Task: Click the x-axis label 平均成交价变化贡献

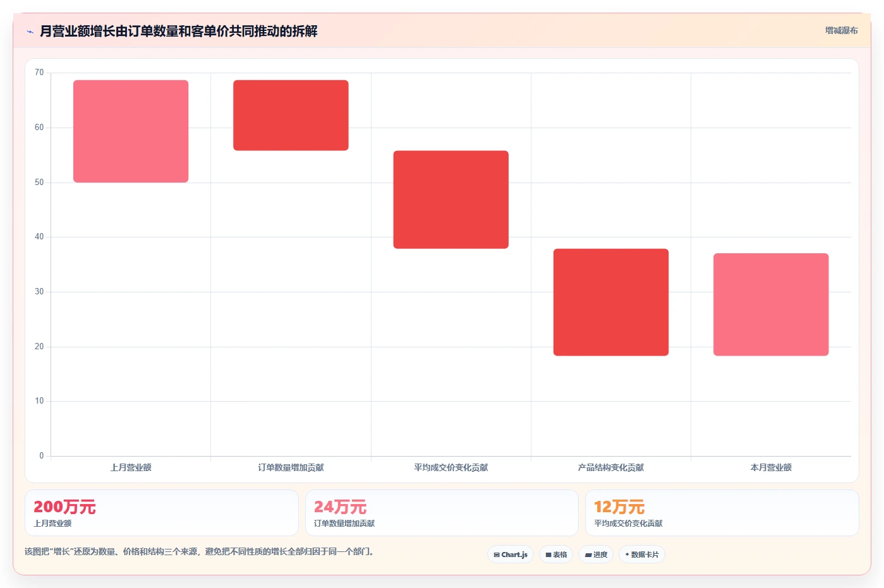Action: click(x=451, y=467)
